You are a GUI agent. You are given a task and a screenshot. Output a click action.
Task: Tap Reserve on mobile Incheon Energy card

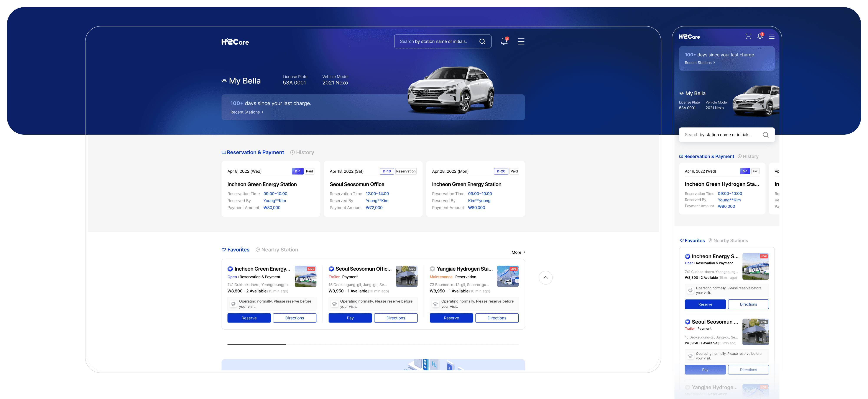pyautogui.click(x=705, y=304)
